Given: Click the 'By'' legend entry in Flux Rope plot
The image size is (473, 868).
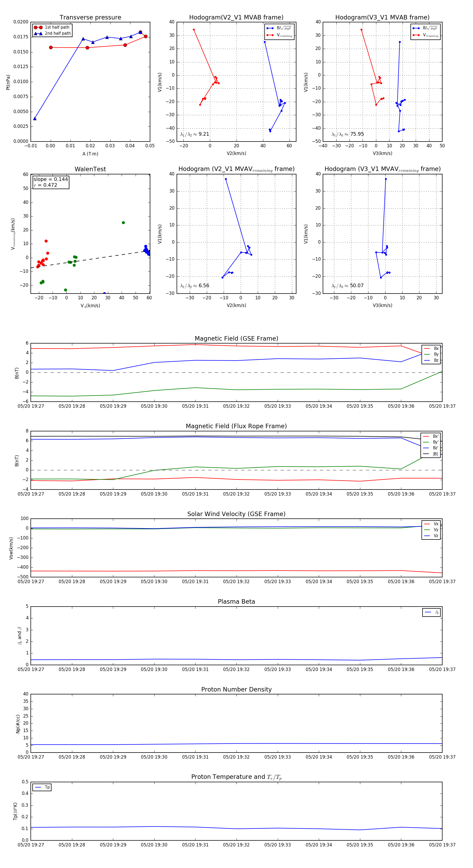Looking at the screenshot, I should [431, 442].
